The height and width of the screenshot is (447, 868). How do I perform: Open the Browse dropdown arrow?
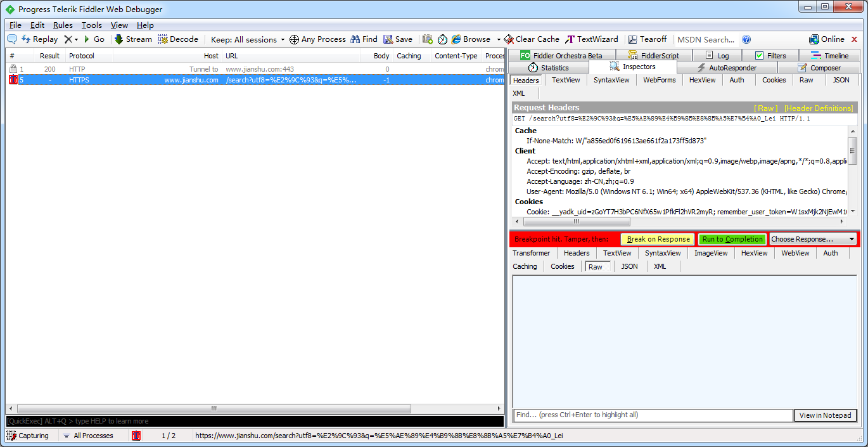[499, 39]
